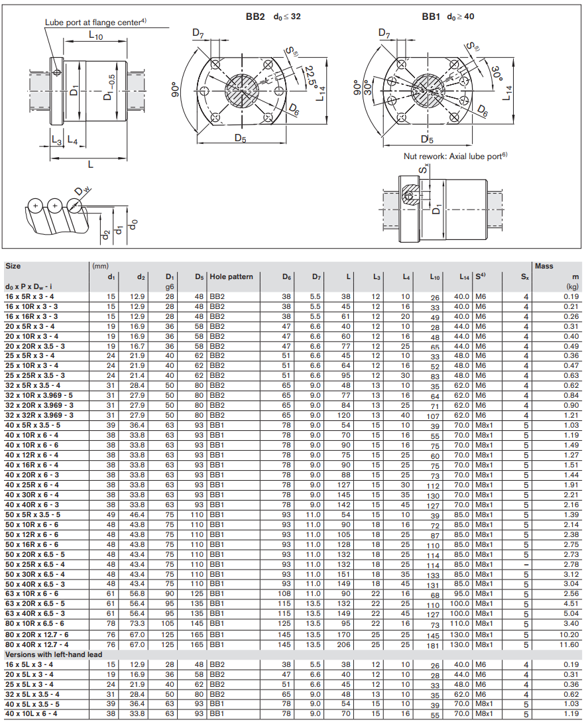The image size is (586, 728).
Task: Select size "50 x 40R x 6.5 - 3"
Action: [35, 584]
